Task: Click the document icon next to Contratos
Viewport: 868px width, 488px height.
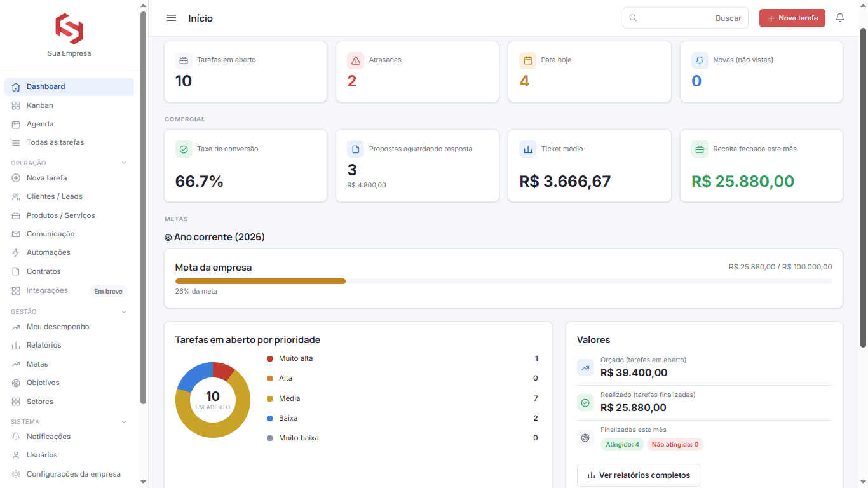Action: [16, 271]
